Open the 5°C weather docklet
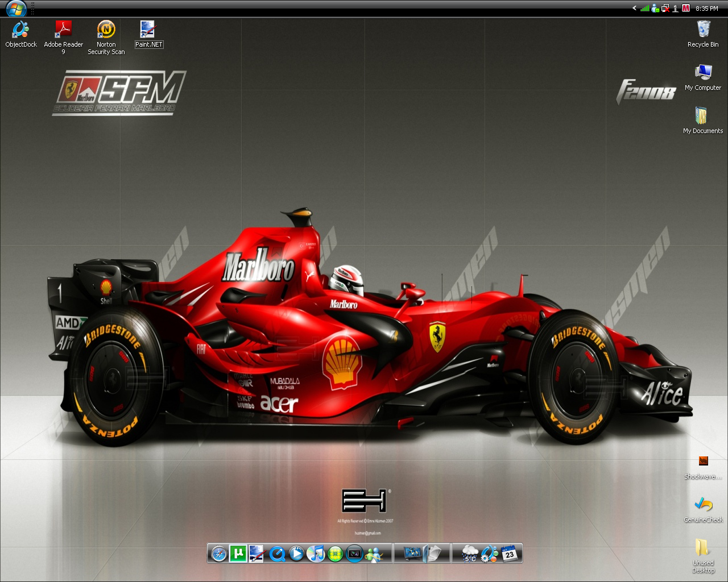 click(470, 554)
